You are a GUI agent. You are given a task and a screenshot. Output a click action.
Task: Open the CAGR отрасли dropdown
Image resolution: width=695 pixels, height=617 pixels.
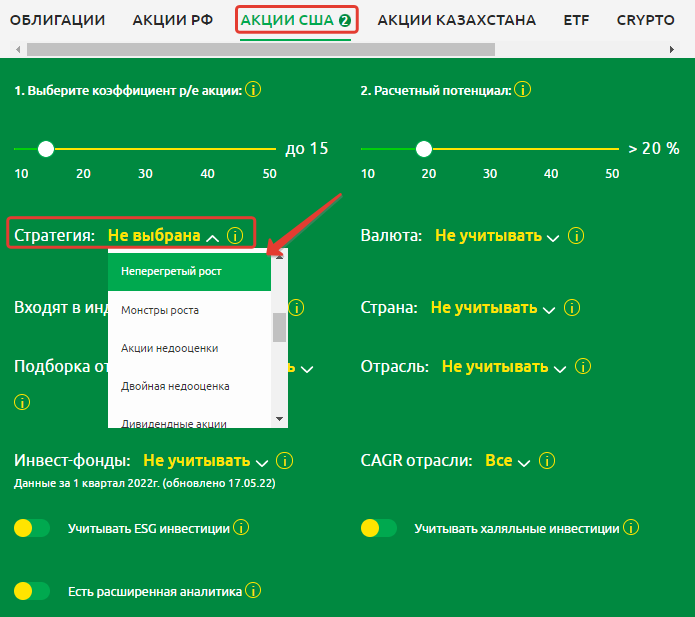tap(506, 461)
